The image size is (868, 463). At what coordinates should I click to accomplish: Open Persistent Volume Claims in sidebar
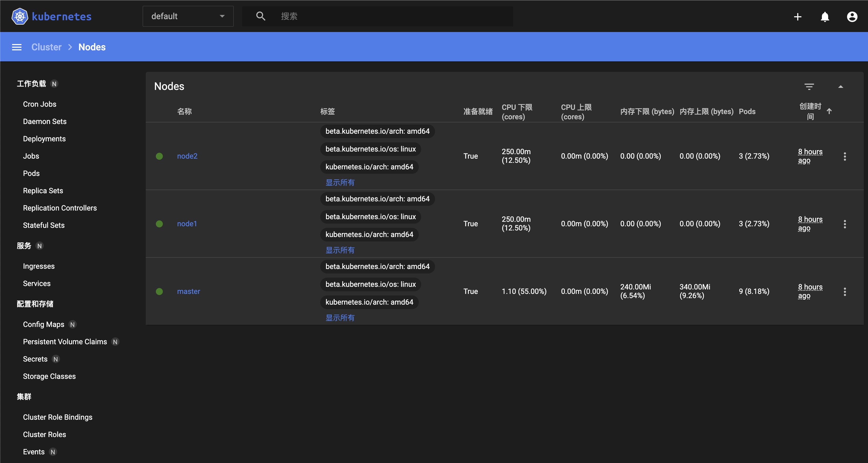coord(65,342)
